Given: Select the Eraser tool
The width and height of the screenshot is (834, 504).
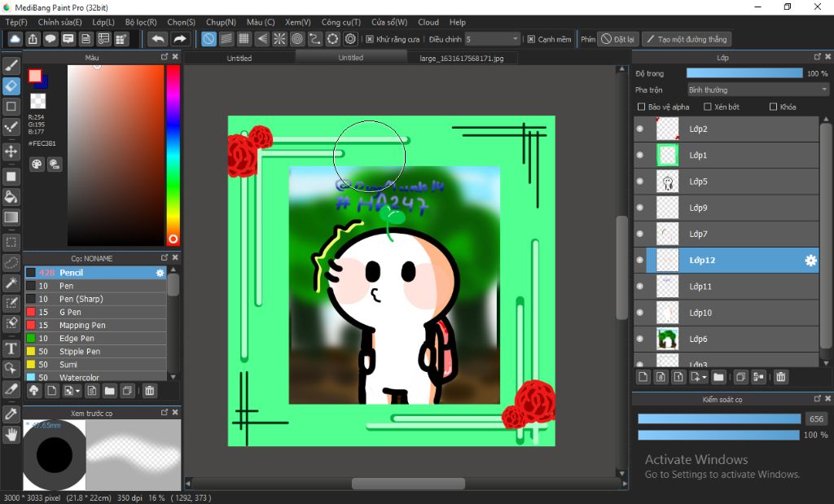Looking at the screenshot, I should 11,85.
